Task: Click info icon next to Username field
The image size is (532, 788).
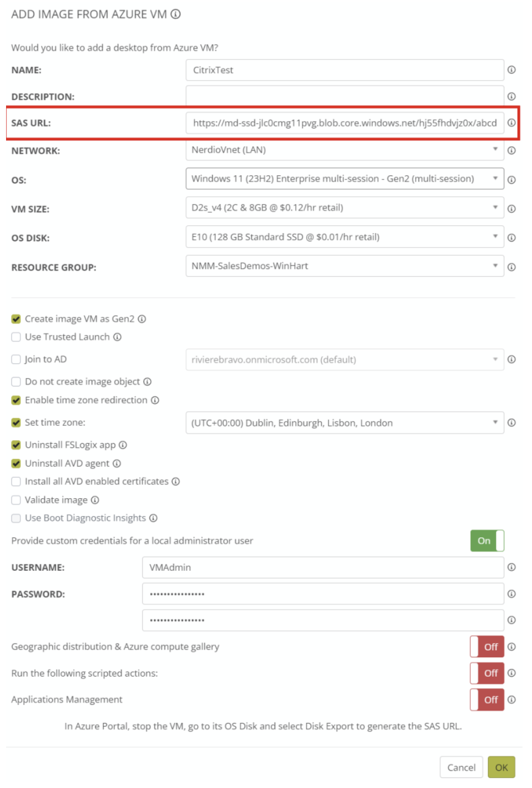Action: [x=511, y=567]
